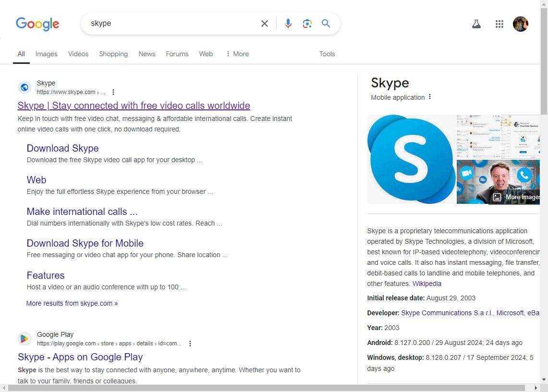This screenshot has height=392, width=548.
Task: Click the Google logo
Action: pyautogui.click(x=37, y=24)
